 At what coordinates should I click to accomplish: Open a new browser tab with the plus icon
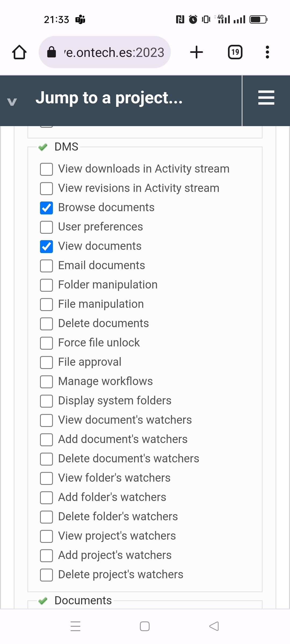click(x=196, y=52)
